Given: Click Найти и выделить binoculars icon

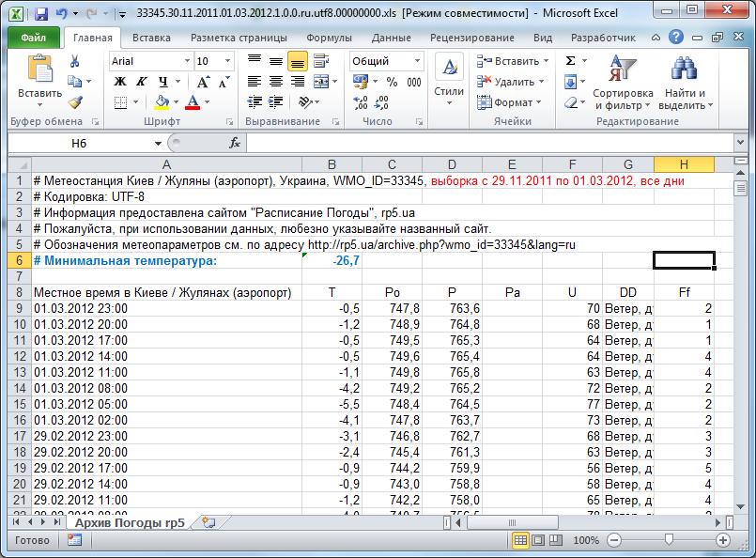Looking at the screenshot, I should [x=685, y=68].
